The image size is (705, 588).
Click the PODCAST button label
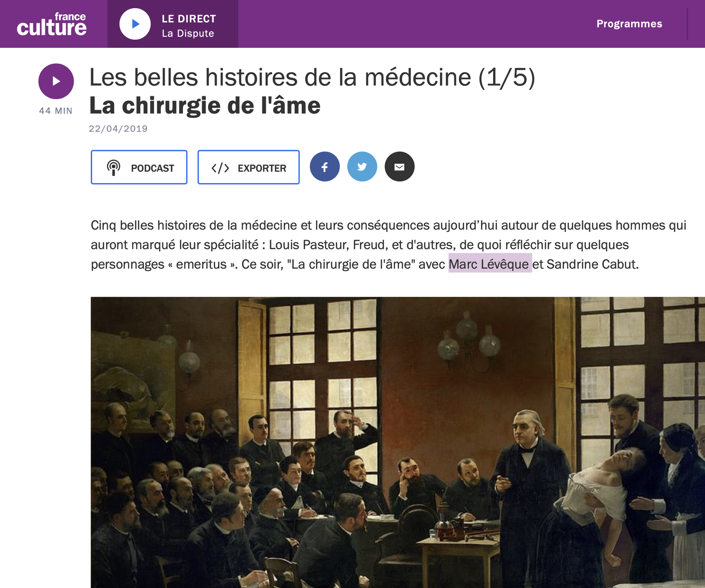[x=153, y=168]
